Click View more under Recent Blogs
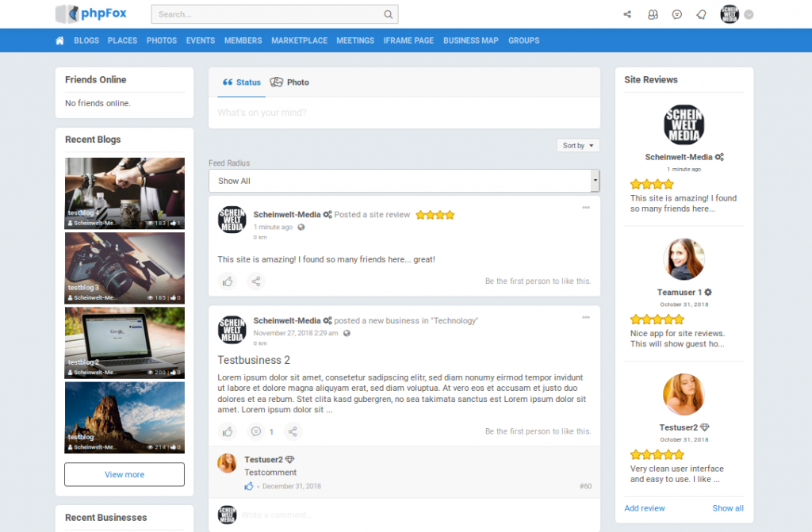This screenshot has height=532, width=812. pos(124,474)
